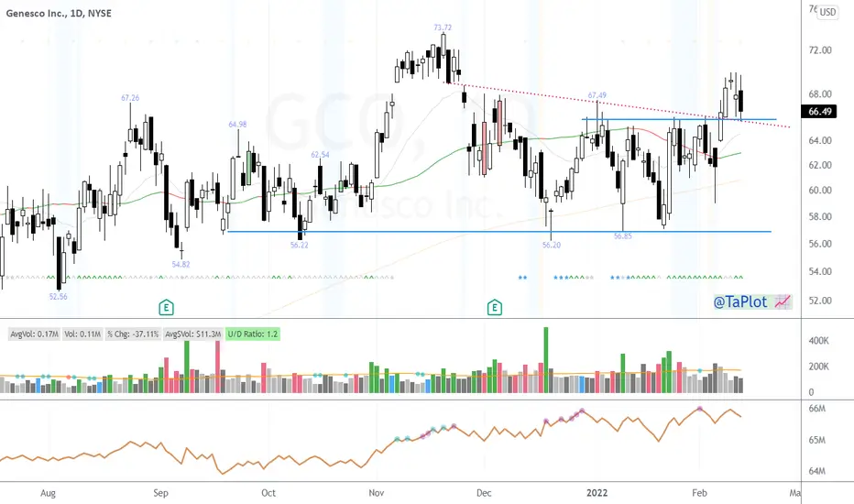854x504 pixels.
Task: Select the 56.85 low price label
Action: (622, 236)
